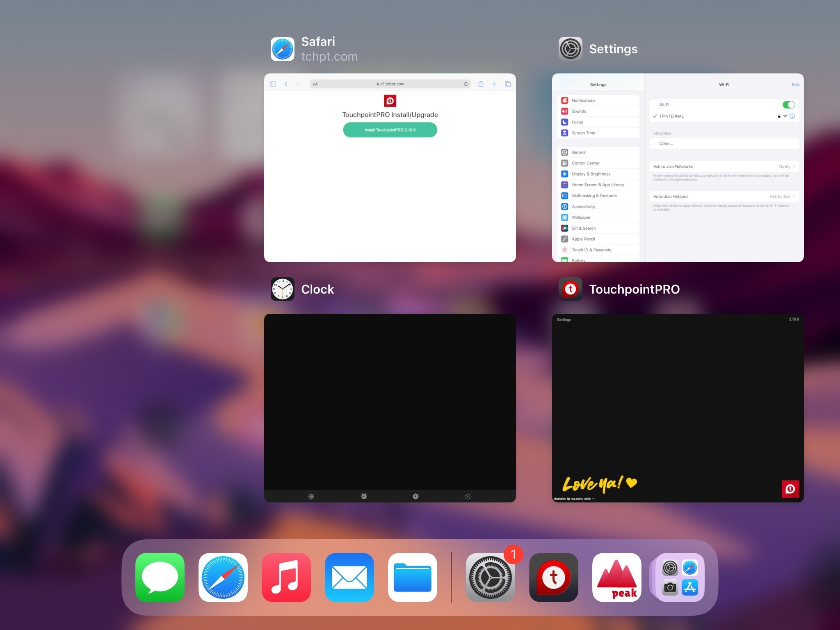Image resolution: width=840 pixels, height=630 pixels.
Task: Open the App Library folder in dock
Action: click(680, 577)
